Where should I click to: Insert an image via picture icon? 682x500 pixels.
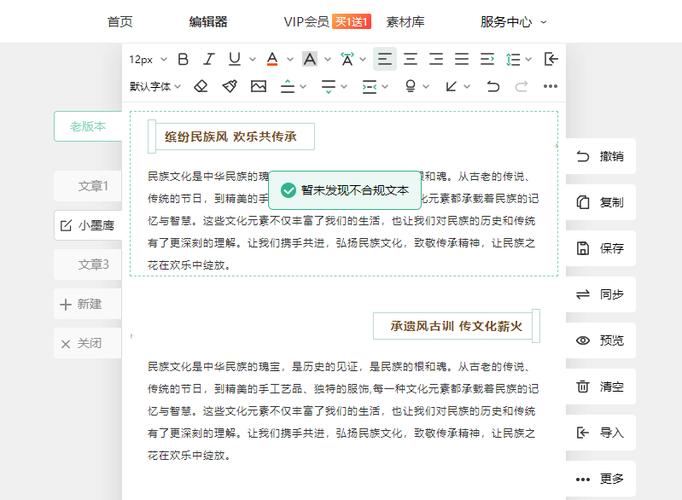[x=258, y=86]
